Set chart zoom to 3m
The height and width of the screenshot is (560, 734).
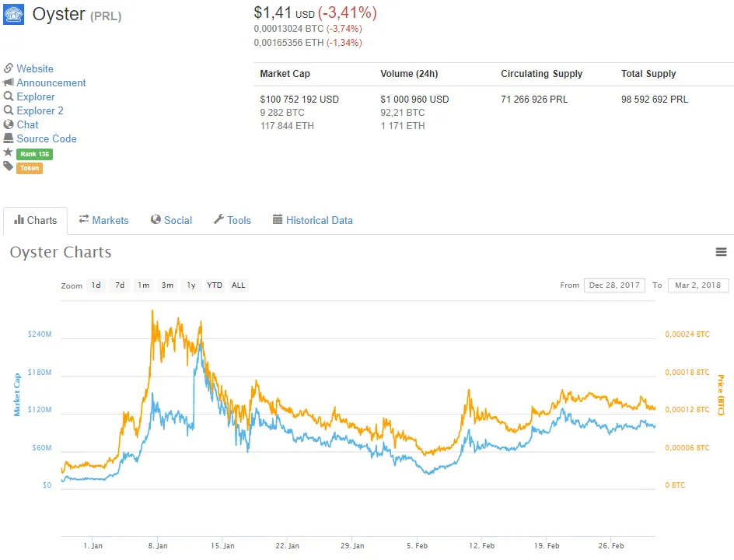pyautogui.click(x=168, y=285)
